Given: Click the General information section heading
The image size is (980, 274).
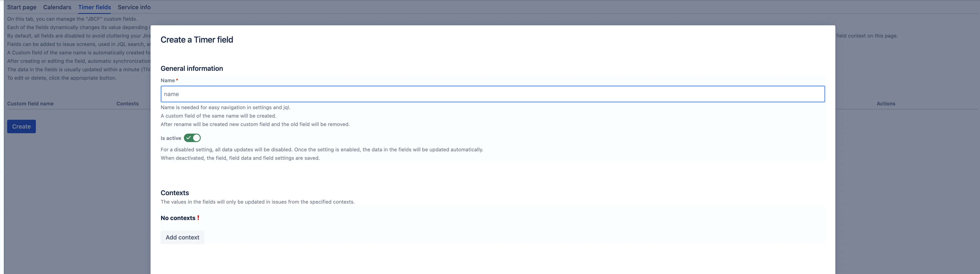Looking at the screenshot, I should (x=192, y=68).
